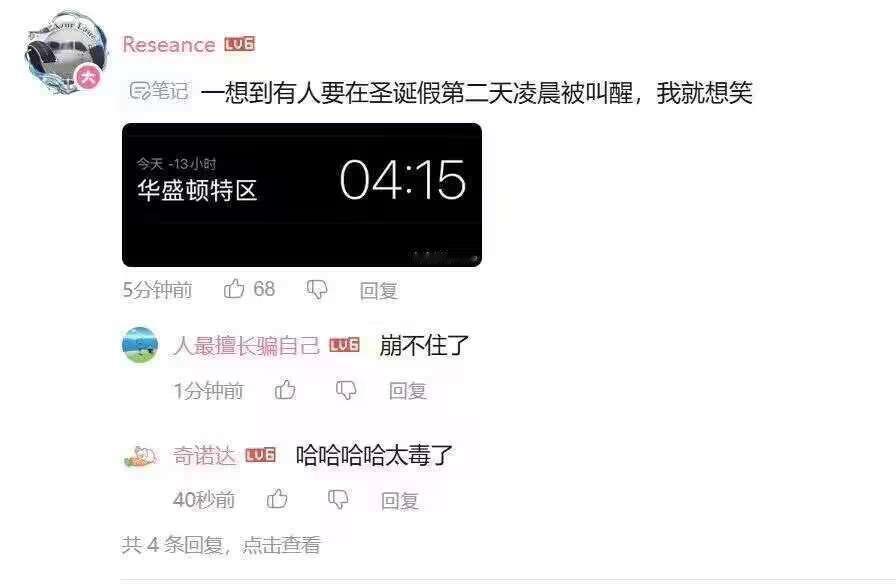896x588 pixels.
Task: Like the 哈哈哈哈太毒了 reply
Action: [277, 499]
